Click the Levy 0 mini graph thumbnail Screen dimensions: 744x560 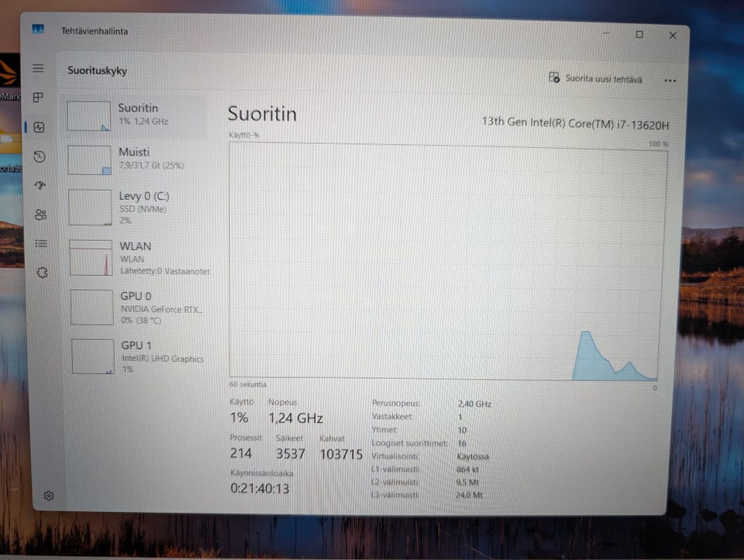(90, 208)
